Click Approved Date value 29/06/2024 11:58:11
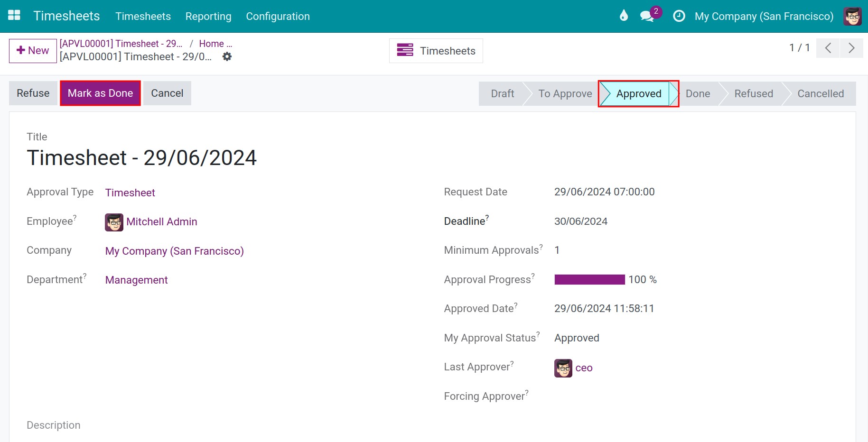The width and height of the screenshot is (868, 442). (604, 308)
